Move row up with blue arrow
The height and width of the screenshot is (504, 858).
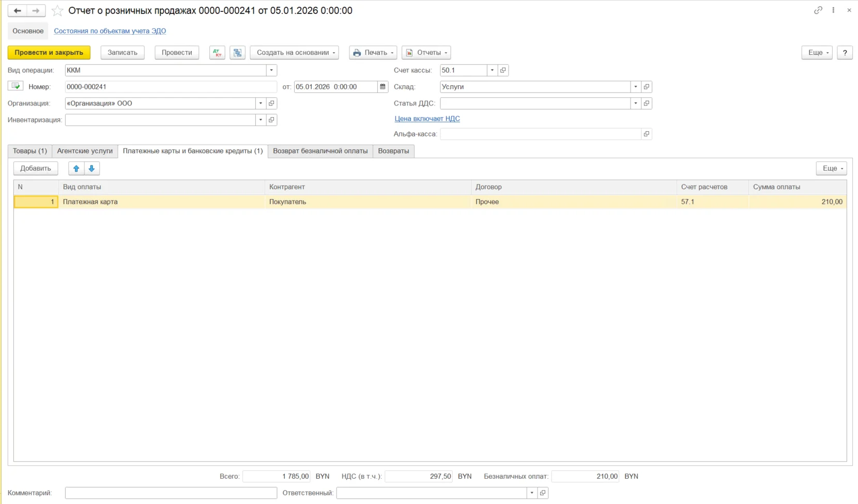click(76, 169)
